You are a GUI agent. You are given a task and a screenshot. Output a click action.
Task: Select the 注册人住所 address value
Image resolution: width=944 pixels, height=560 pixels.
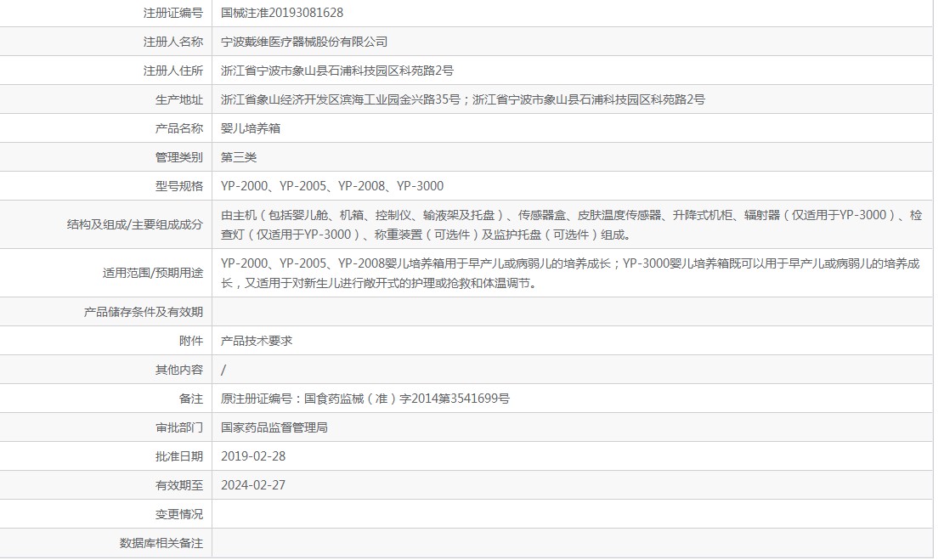pos(337,71)
